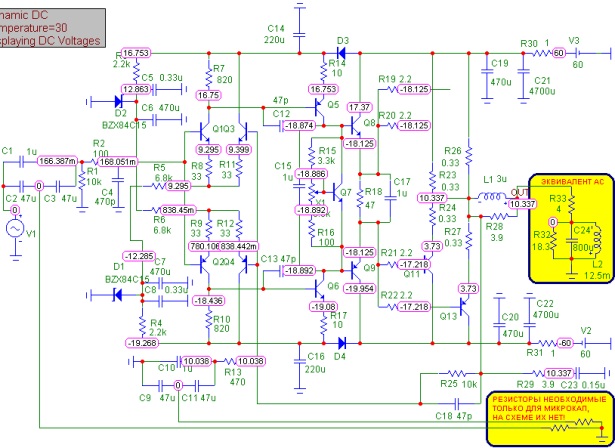Click the 12.863 node voltage label

pyautogui.click(x=136, y=89)
